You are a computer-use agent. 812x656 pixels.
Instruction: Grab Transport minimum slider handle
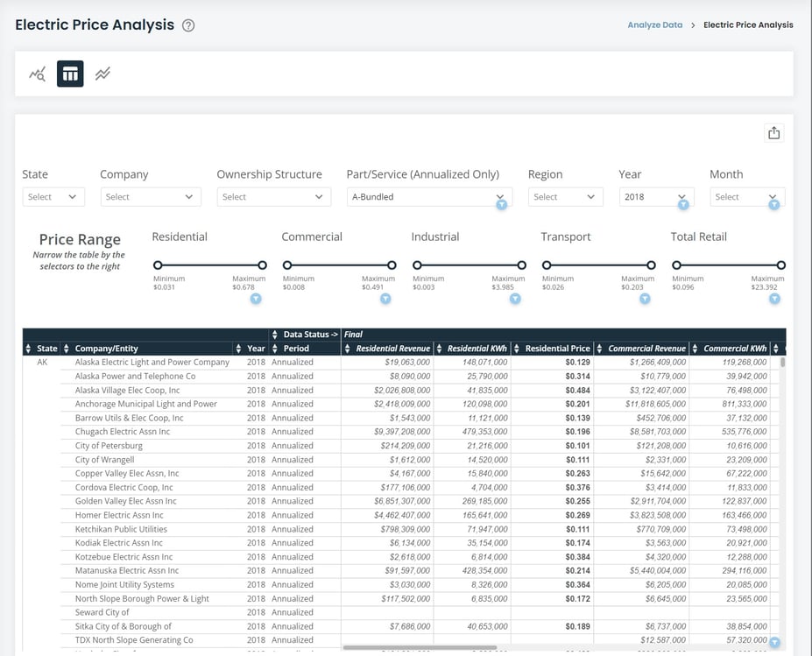(547, 265)
